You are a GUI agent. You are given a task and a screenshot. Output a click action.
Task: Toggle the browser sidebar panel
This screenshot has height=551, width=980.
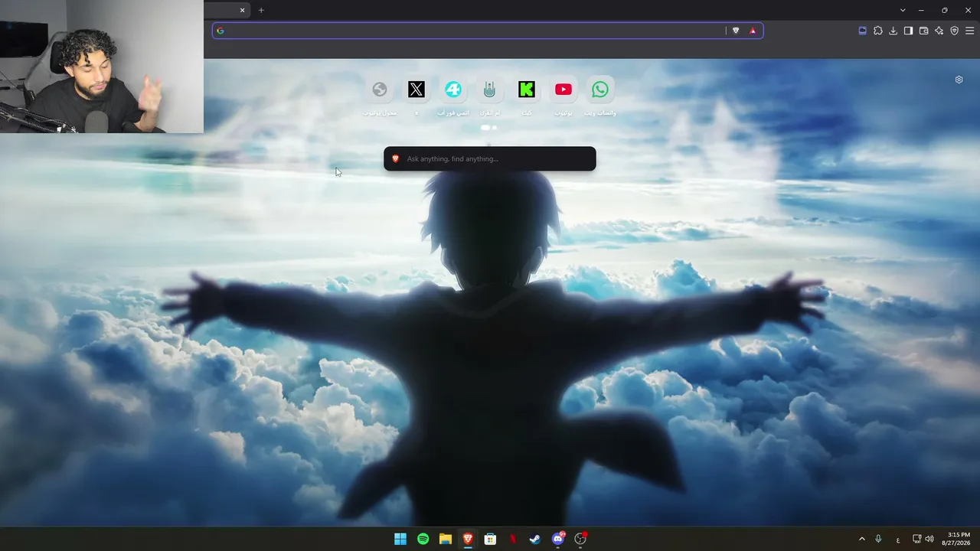point(908,31)
